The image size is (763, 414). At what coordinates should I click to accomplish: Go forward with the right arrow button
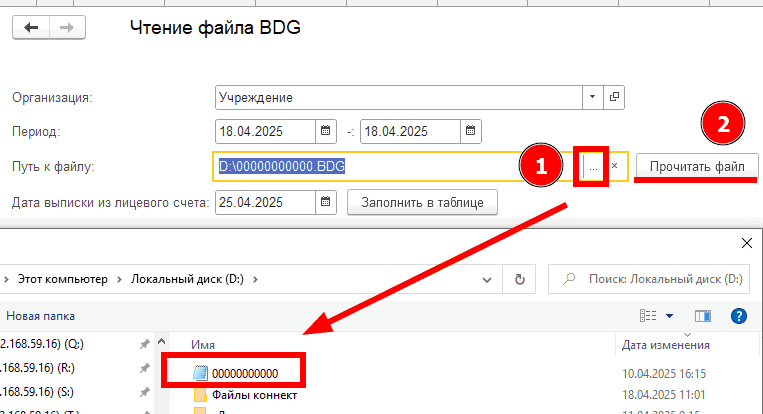[x=67, y=28]
